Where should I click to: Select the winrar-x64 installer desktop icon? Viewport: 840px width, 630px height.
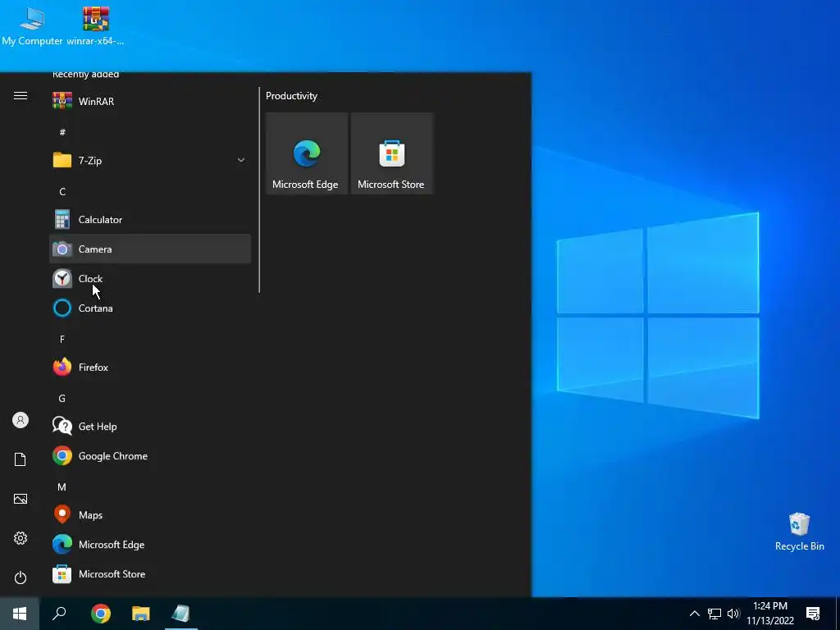(95, 25)
